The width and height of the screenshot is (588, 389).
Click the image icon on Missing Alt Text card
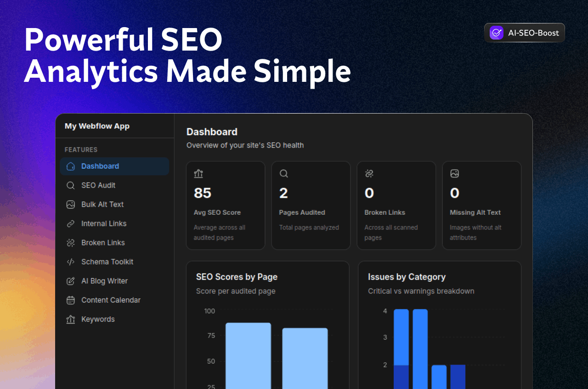point(454,173)
